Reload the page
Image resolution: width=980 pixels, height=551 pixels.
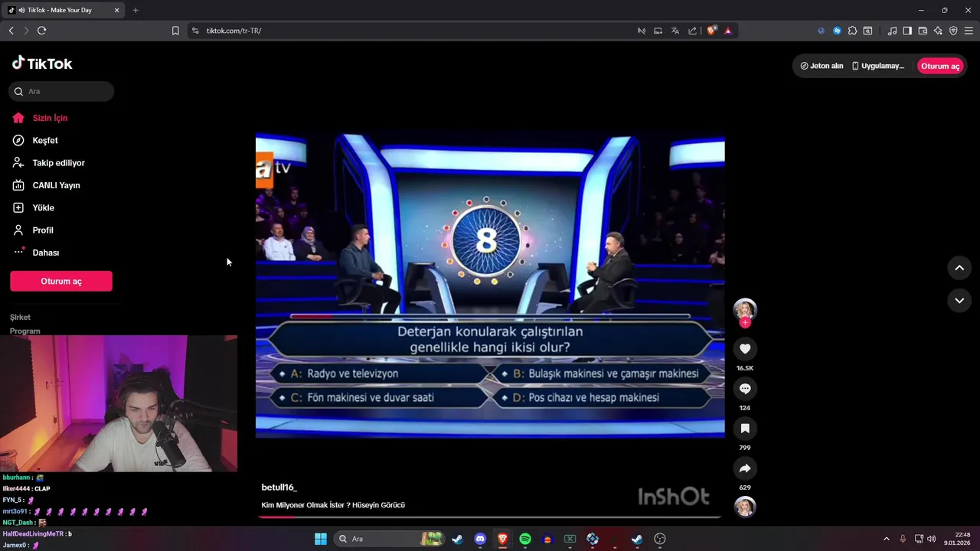(41, 31)
